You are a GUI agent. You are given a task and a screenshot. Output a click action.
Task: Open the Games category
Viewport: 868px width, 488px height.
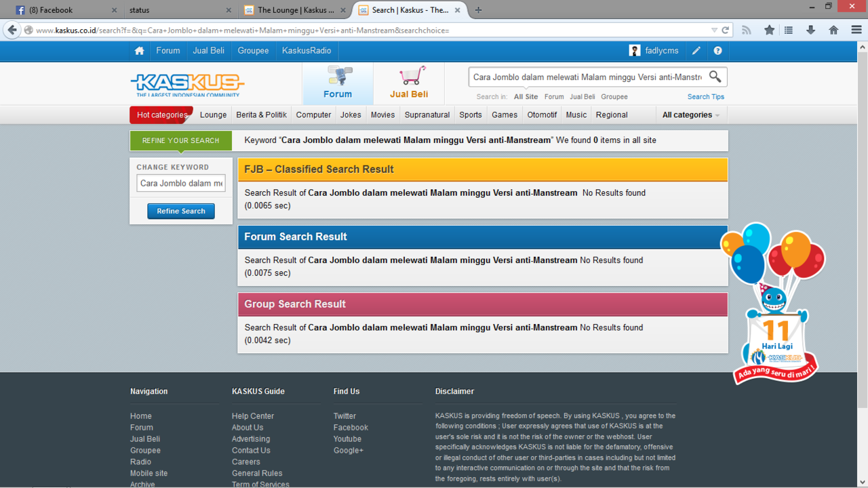[x=505, y=115]
